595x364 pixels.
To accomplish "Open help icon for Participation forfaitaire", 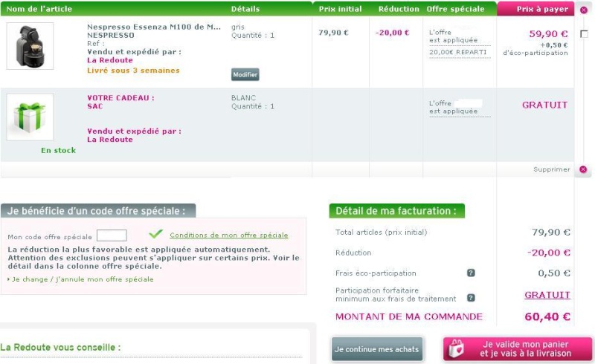I will tap(471, 298).
